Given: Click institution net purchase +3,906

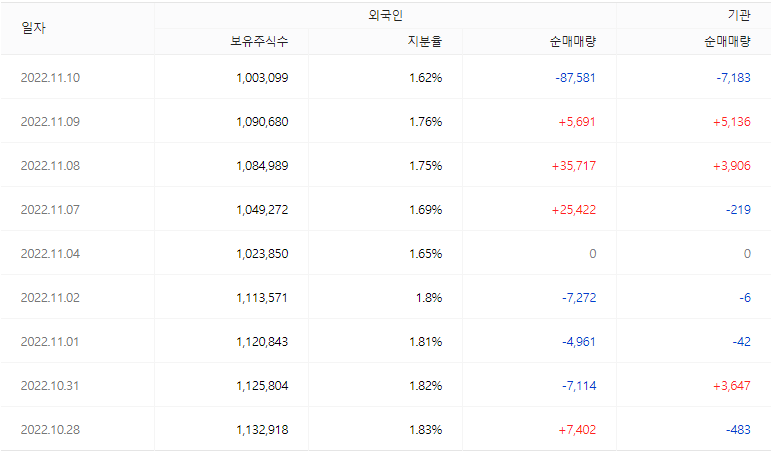Looking at the screenshot, I should pyautogui.click(x=732, y=166).
